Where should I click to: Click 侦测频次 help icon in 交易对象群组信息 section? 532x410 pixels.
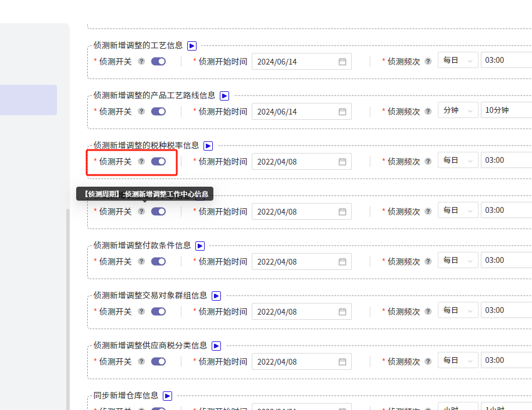(x=428, y=312)
